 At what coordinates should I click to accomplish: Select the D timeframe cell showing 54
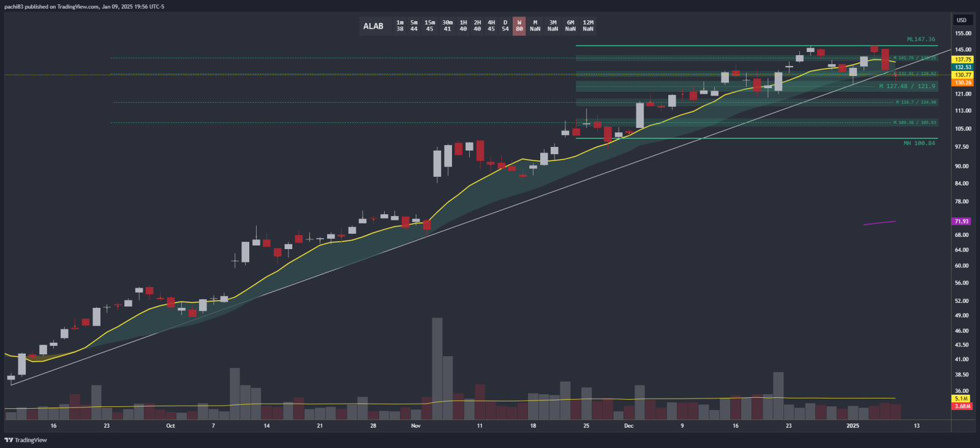505,26
